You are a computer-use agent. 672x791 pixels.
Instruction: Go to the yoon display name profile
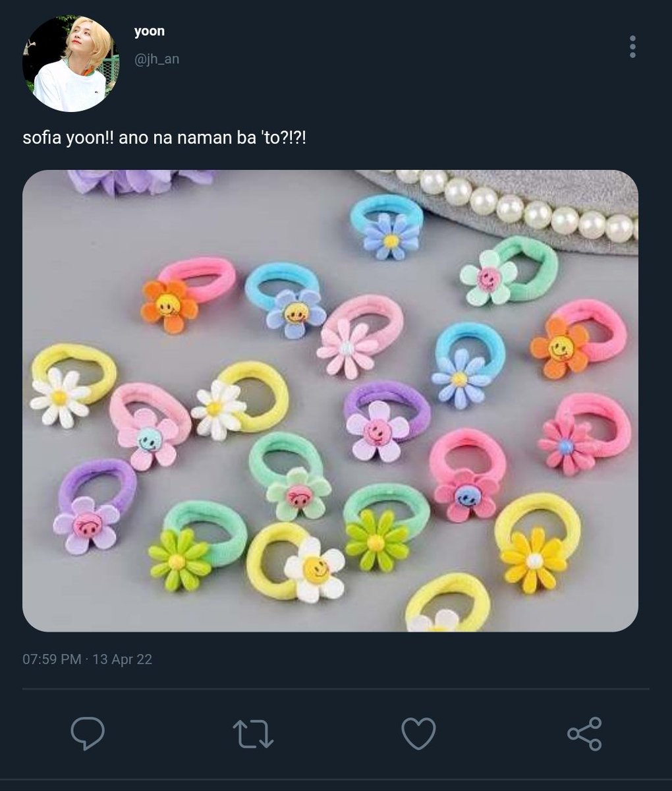tap(150, 31)
